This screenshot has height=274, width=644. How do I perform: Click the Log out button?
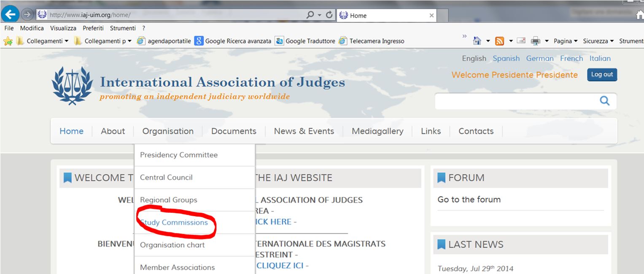[x=602, y=75]
